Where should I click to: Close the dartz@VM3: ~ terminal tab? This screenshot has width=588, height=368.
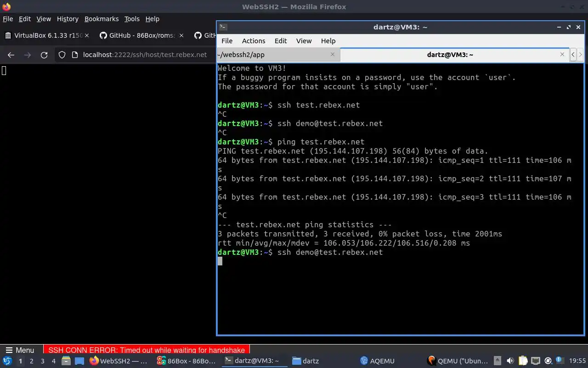562,54
